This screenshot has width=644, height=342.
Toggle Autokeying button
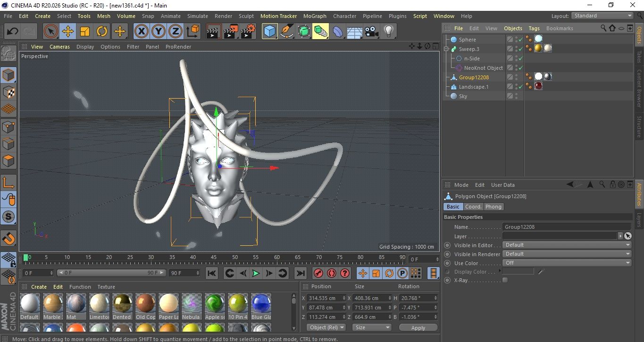[x=332, y=273]
